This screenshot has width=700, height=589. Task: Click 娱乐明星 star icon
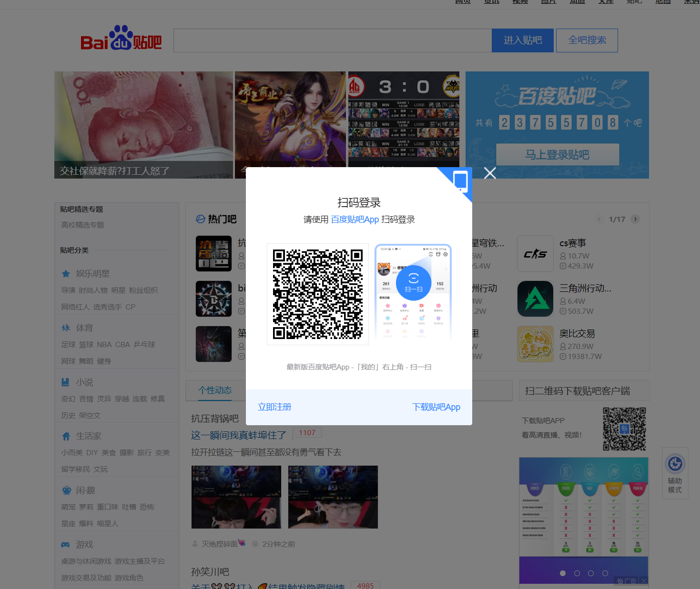click(66, 274)
